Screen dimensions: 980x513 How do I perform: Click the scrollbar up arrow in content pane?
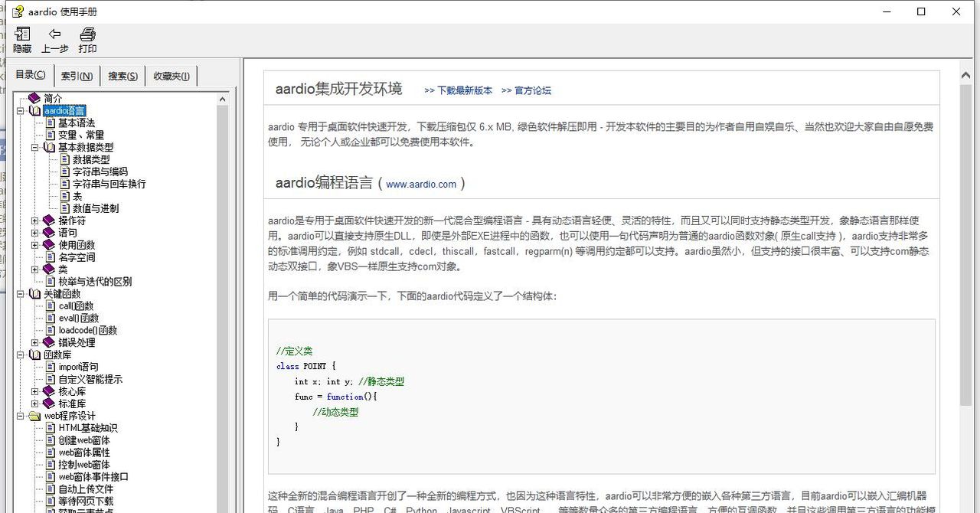click(x=966, y=74)
